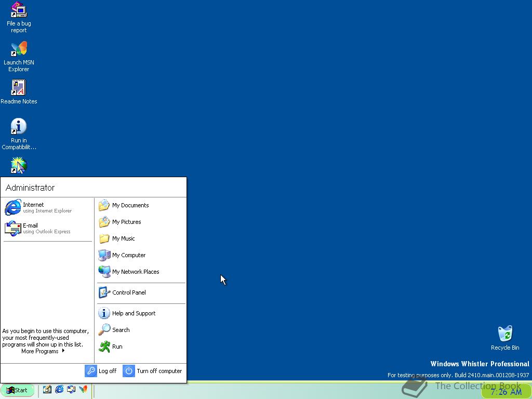Choose Run from the Start menu
Screen dimensions: 532x399
[x=141, y=347]
